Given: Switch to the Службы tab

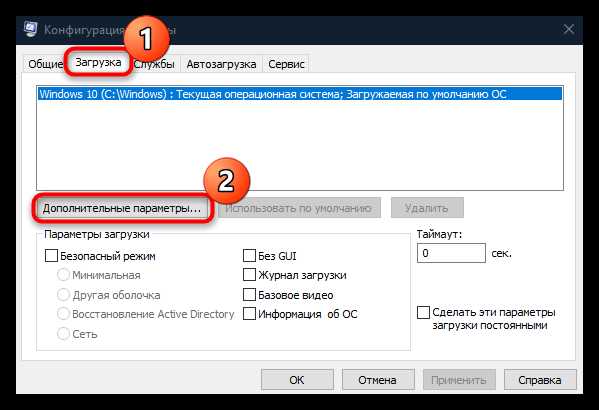Looking at the screenshot, I should [154, 64].
